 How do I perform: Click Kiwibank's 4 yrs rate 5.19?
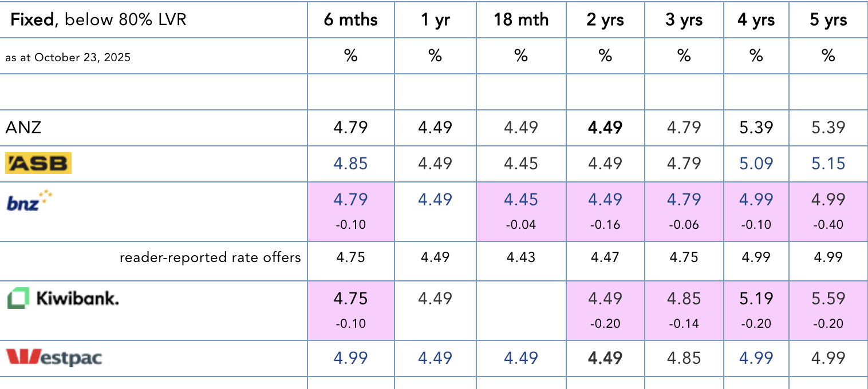[x=756, y=299]
